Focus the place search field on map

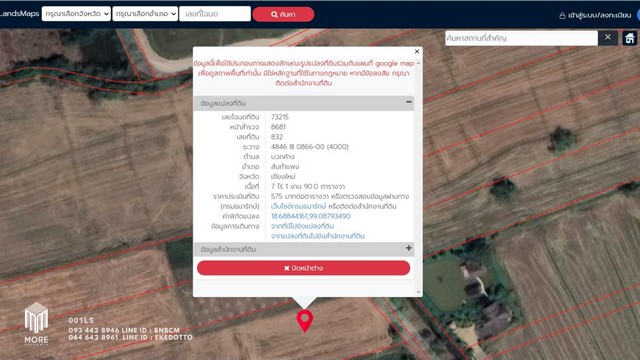tap(521, 38)
